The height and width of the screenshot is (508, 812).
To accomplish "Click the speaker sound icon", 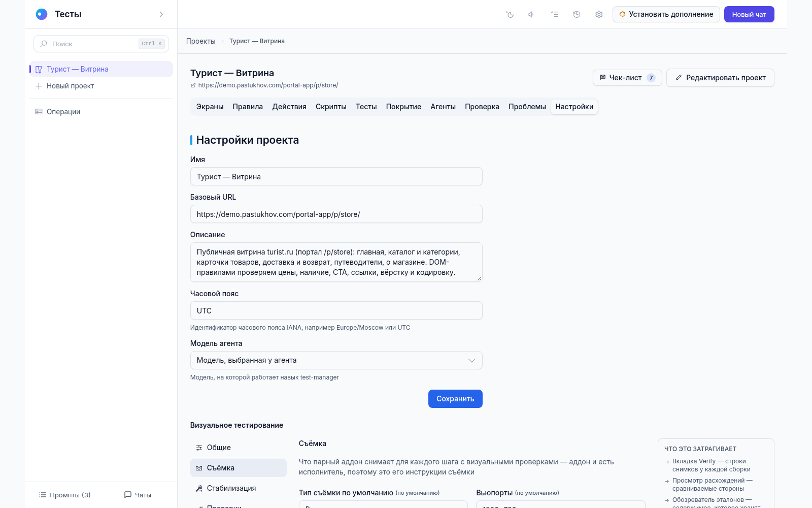I will click(x=531, y=14).
